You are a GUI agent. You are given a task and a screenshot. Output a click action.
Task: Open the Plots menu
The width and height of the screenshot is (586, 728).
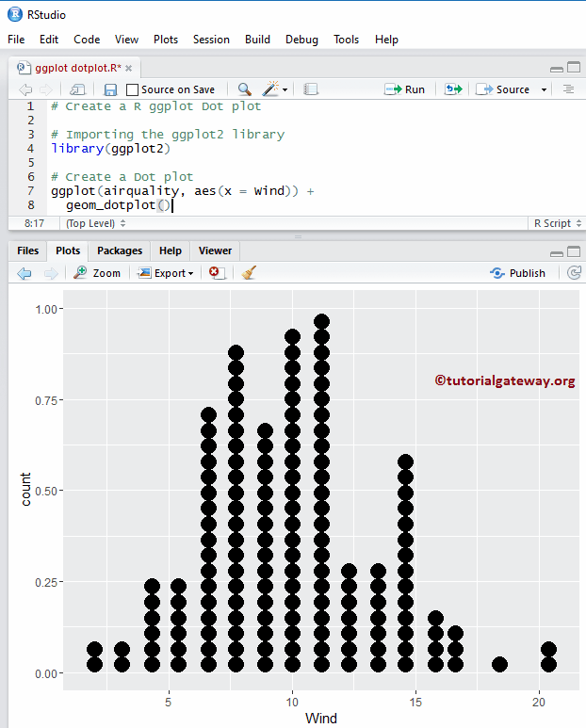coord(166,40)
